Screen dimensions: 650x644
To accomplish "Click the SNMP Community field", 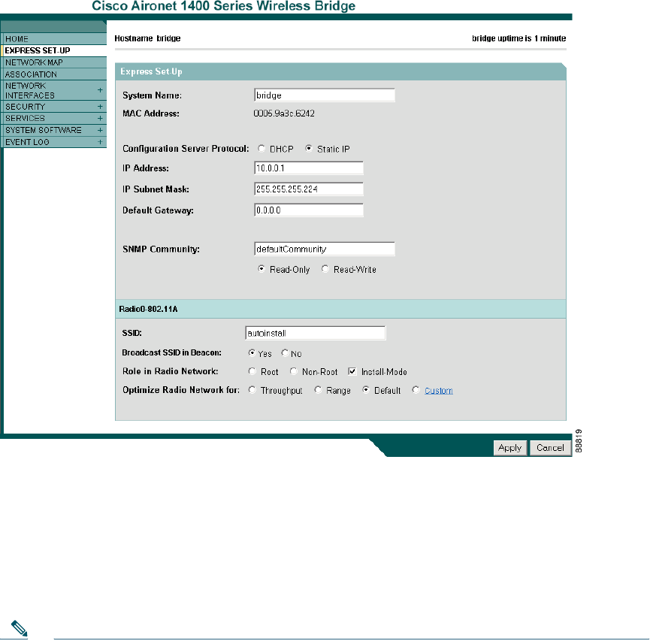I will tap(324, 249).
